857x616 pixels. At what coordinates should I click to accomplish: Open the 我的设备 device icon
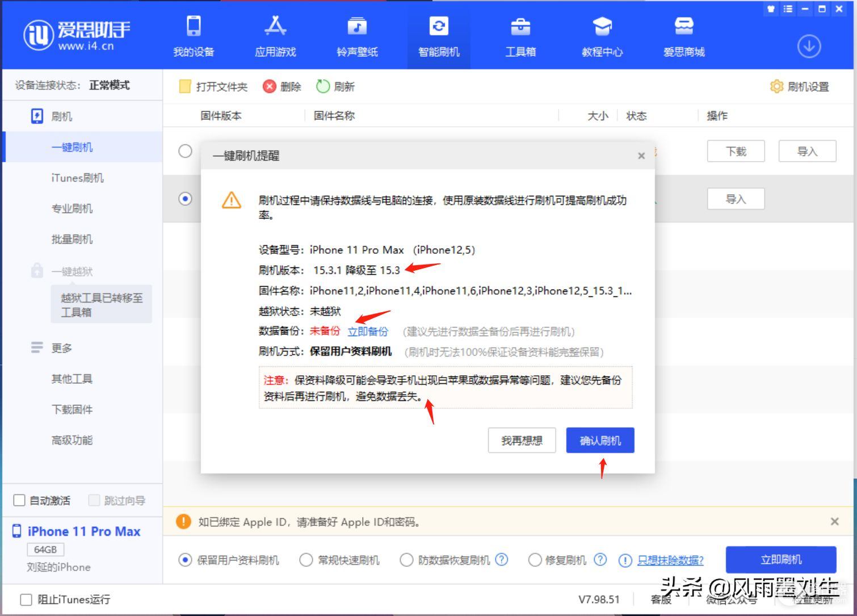point(194,27)
